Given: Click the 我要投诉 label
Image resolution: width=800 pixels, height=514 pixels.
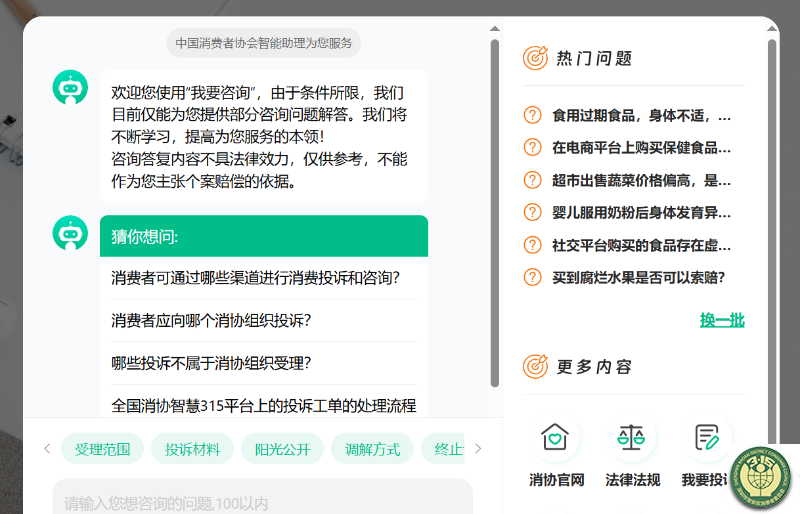Looking at the screenshot, I should tap(705, 480).
